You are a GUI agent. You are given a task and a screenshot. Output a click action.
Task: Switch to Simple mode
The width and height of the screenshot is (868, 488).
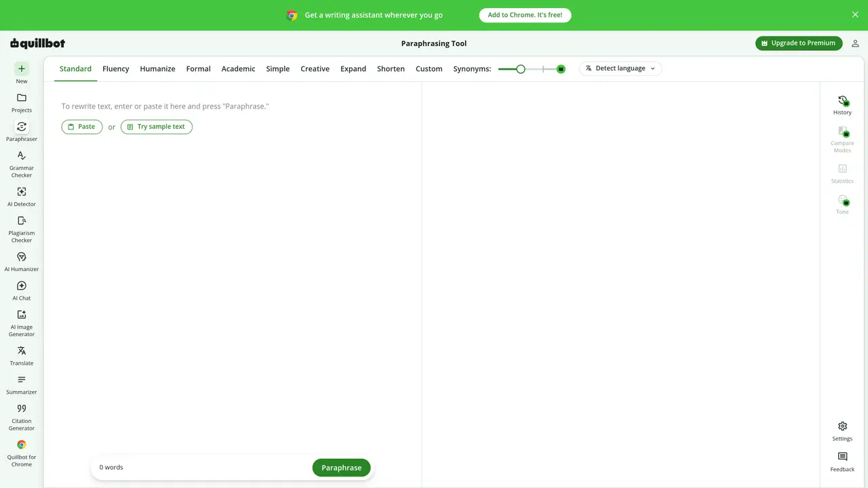tap(278, 69)
